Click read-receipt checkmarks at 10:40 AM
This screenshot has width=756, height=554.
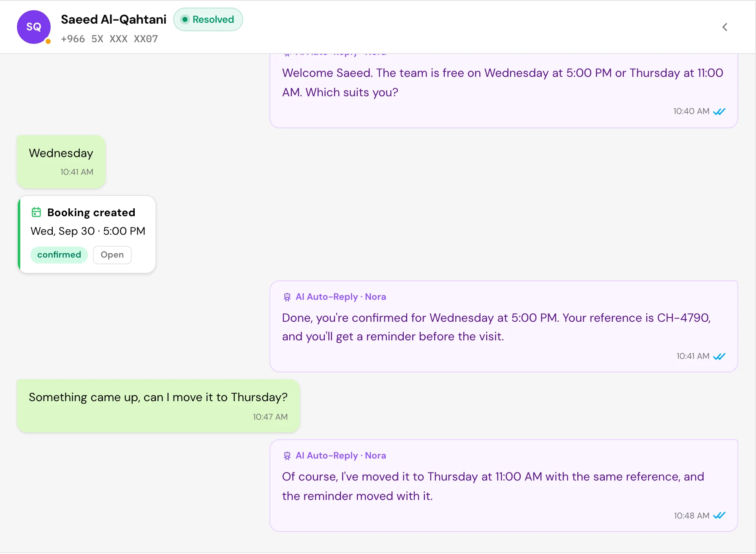719,111
